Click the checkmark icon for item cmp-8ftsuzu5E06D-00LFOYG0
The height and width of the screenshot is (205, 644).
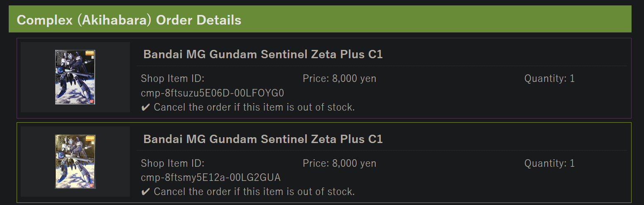click(145, 108)
